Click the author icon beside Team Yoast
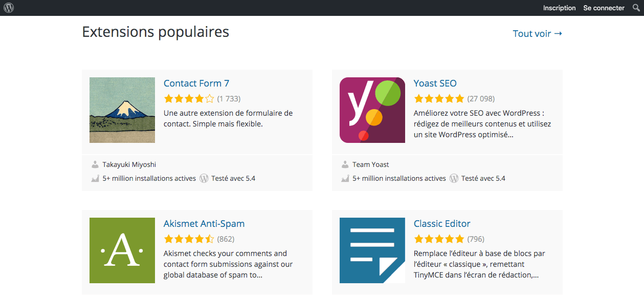Viewport: 644px width, 295px height. pos(345,164)
